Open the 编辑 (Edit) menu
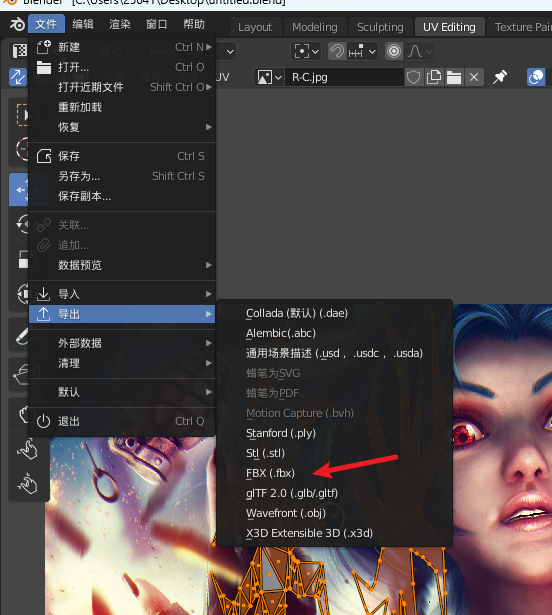Screen dimensions: 552x615 click(83, 24)
